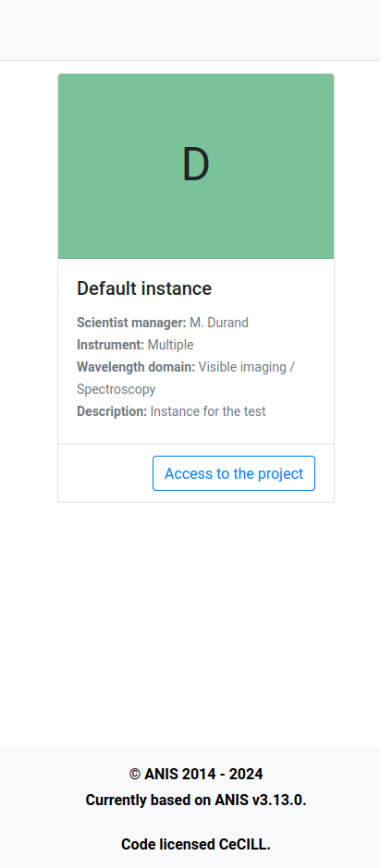Click the Description label
Image resolution: width=380 pixels, height=868 pixels.
112,411
